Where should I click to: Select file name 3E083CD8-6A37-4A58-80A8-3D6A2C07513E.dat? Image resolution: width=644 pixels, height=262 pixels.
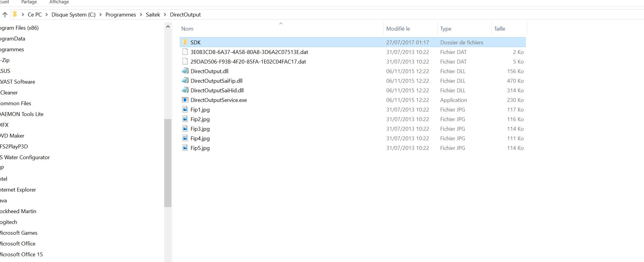[249, 52]
